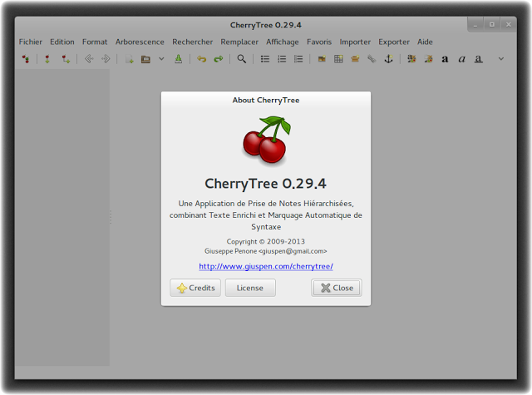This screenshot has width=532, height=395.
Task: Expand the toolbar overflow chevron
Action: tap(501, 59)
